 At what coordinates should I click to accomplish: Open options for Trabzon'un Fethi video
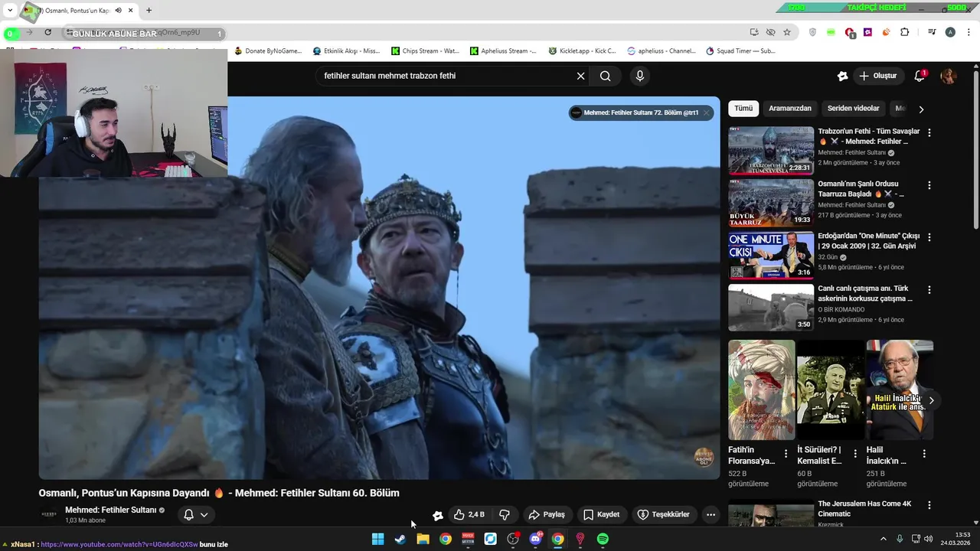tap(929, 132)
